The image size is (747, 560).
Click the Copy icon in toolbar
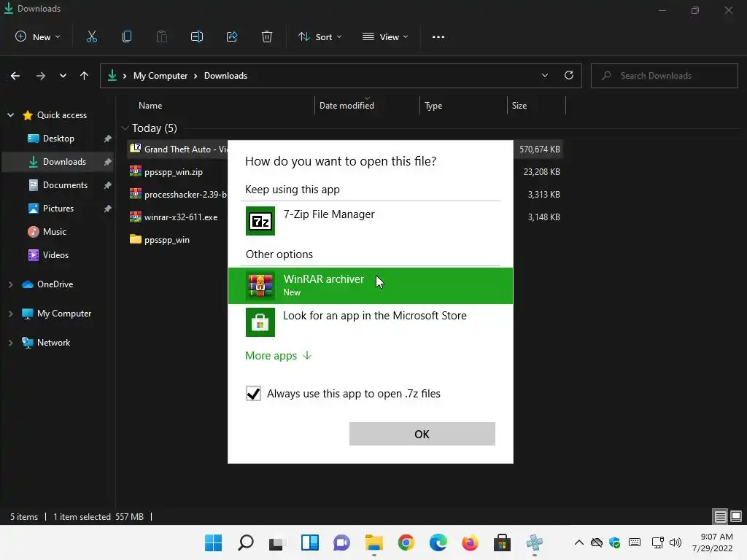click(x=127, y=36)
